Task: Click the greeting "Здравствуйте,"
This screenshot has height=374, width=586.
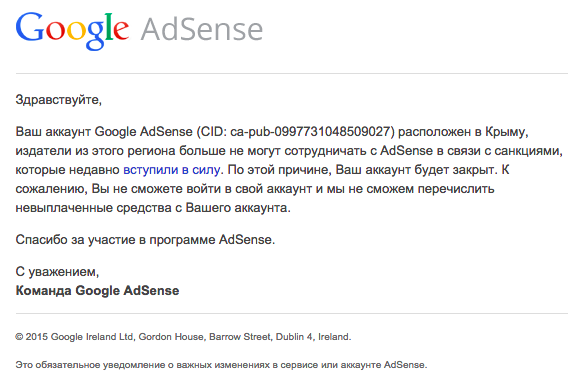Action: (59, 100)
